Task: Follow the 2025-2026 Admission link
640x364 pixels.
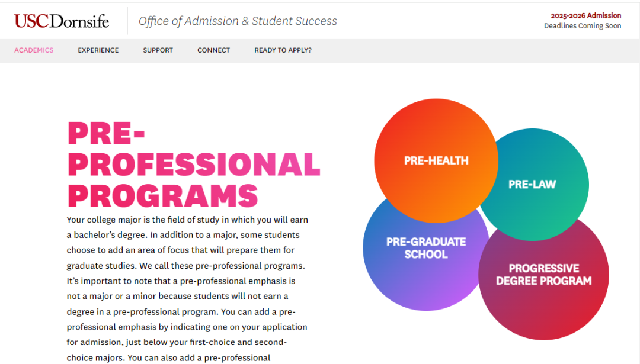Action: click(x=585, y=15)
